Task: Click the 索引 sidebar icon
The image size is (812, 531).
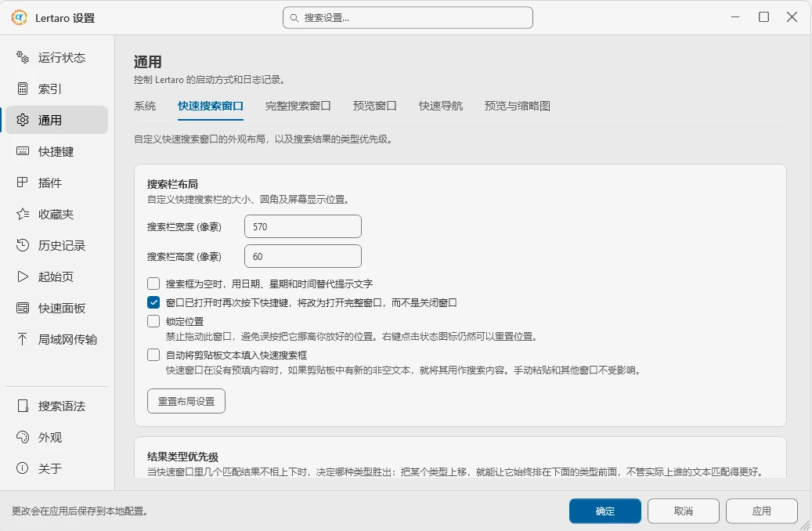Action: (22, 88)
